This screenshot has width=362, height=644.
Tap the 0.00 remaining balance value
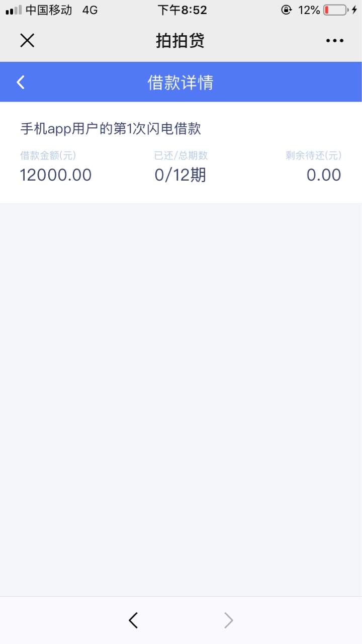pos(324,175)
